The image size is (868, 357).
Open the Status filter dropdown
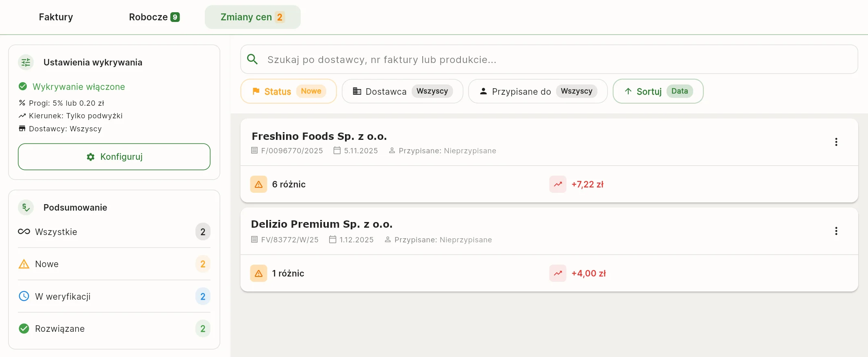[x=289, y=91]
